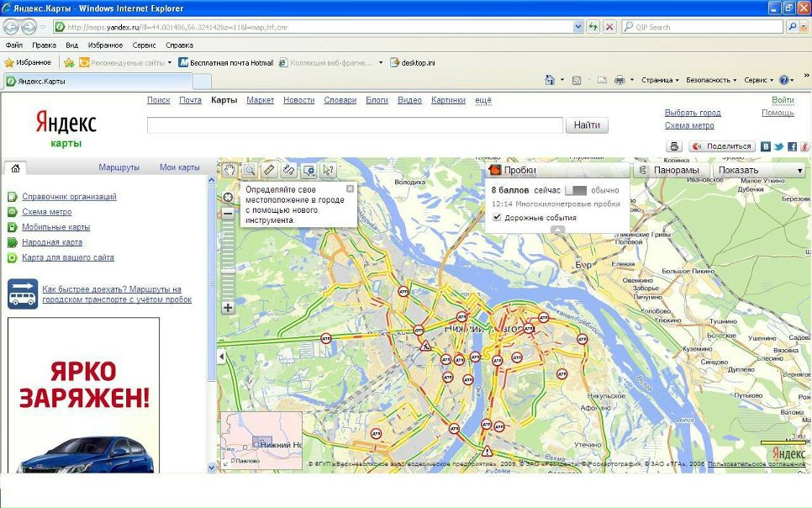
Task: Click the route drawing tool icon
Action: tap(288, 170)
